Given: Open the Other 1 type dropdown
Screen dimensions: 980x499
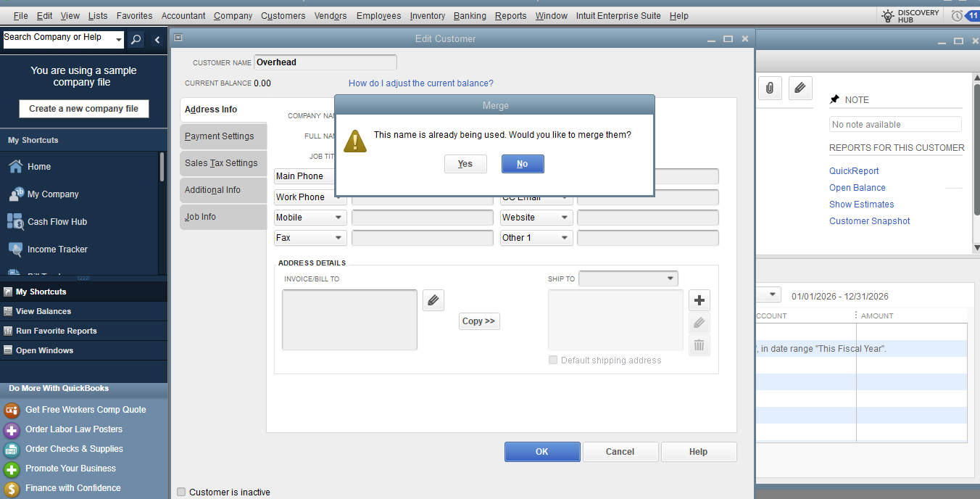Looking at the screenshot, I should (565, 238).
